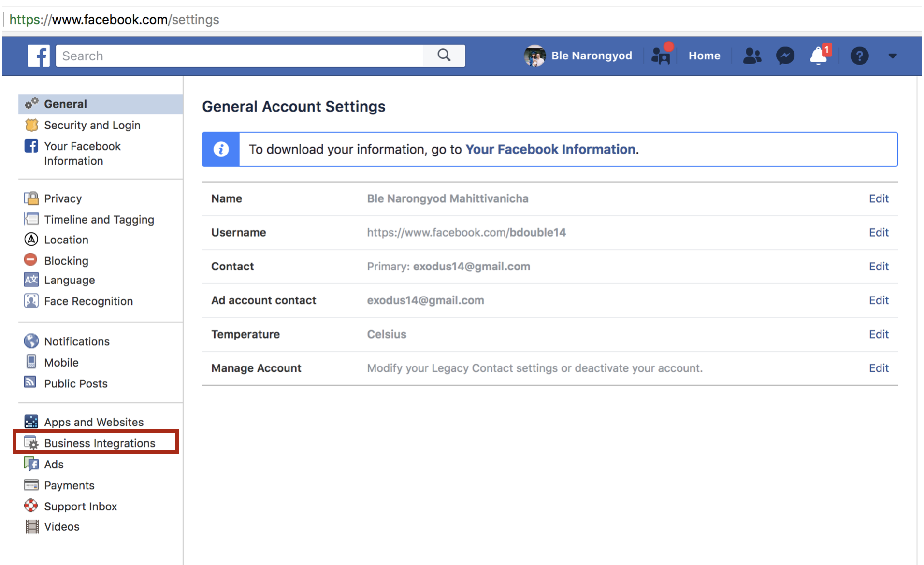924x565 pixels.
Task: Open Ble Narongyod profile name link
Action: point(592,56)
